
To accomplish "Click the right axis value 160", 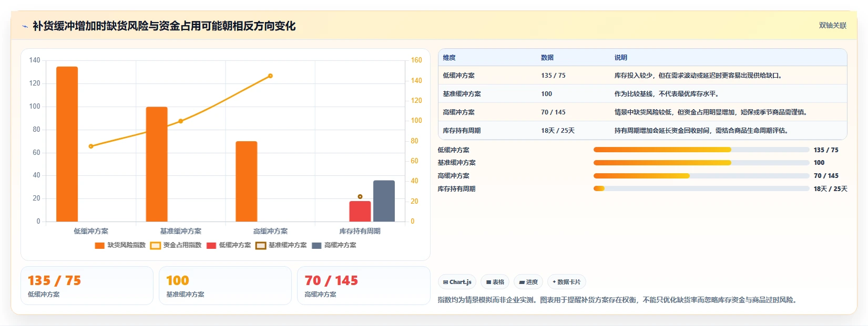I will point(416,60).
